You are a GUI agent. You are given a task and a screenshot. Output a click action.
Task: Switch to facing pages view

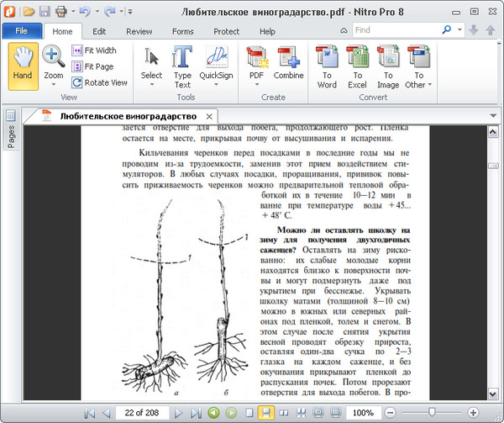pyautogui.click(x=283, y=413)
